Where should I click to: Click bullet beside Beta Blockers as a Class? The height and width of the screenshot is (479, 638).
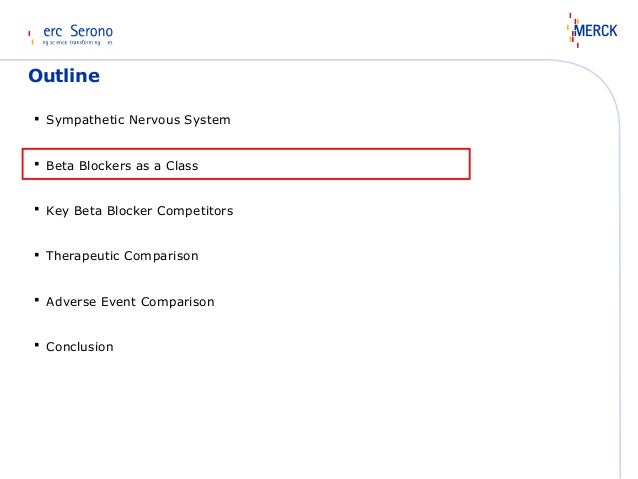pyautogui.click(x=37, y=164)
